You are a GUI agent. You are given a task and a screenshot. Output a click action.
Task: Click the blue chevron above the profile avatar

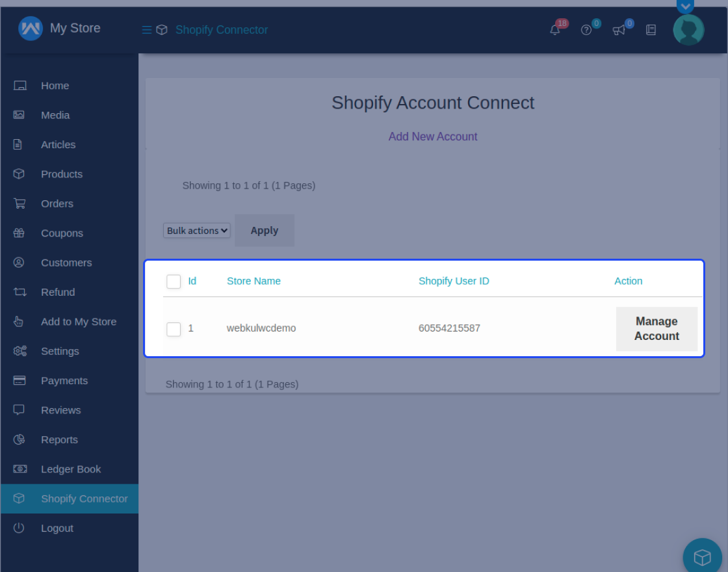point(685,6)
